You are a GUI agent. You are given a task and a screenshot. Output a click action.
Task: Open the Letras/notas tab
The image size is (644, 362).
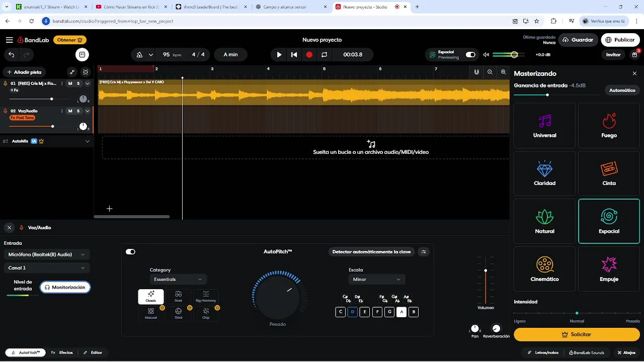point(543,352)
